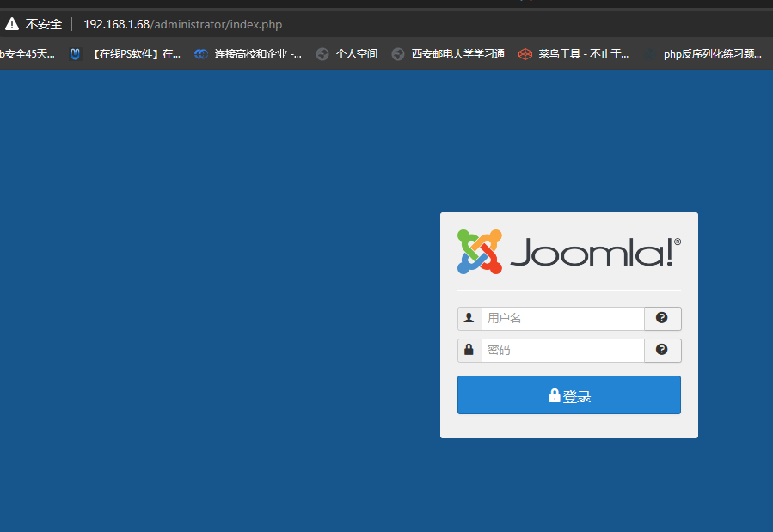Click the 登录 login button
Image resolution: width=773 pixels, height=532 pixels.
pos(569,395)
